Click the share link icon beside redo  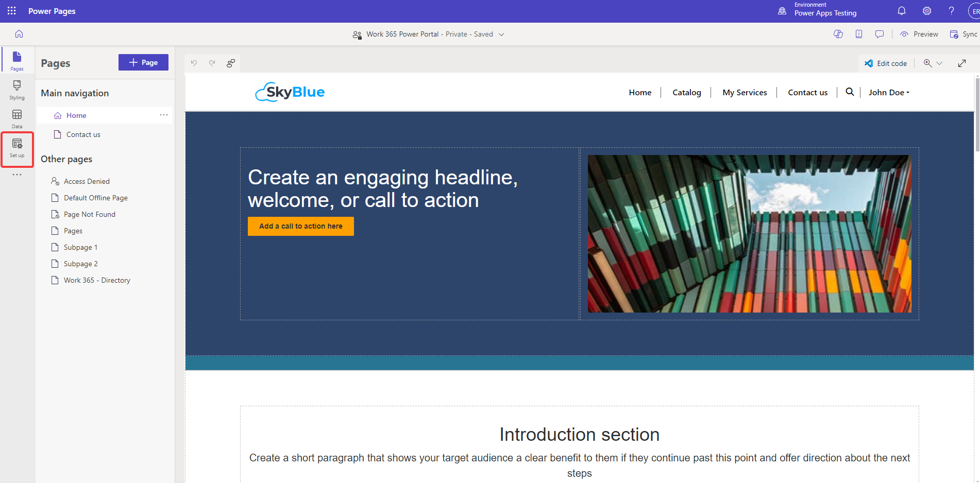(231, 63)
